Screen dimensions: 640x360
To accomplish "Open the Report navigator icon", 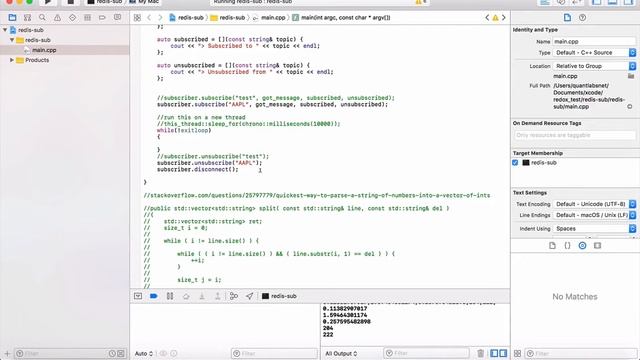I will coord(117,18).
